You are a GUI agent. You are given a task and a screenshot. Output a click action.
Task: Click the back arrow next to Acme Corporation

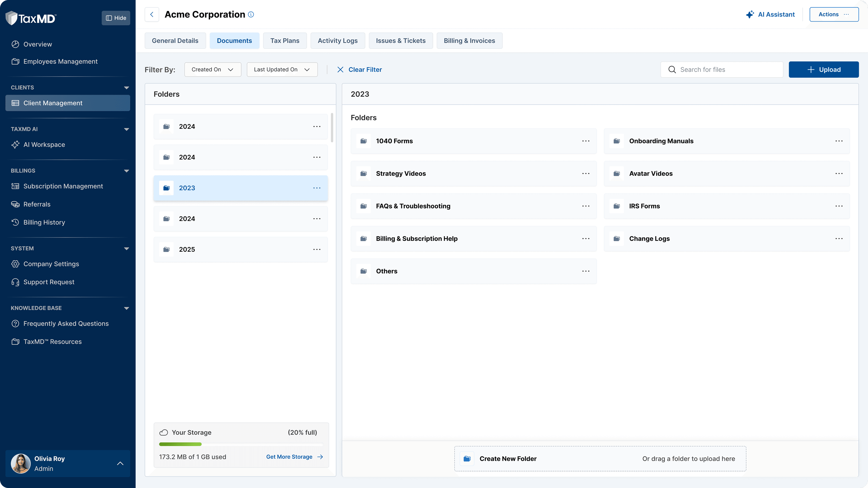[x=152, y=15]
